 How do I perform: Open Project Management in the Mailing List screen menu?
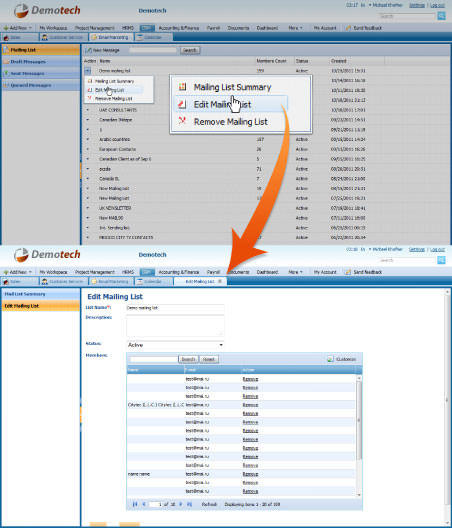point(95,28)
